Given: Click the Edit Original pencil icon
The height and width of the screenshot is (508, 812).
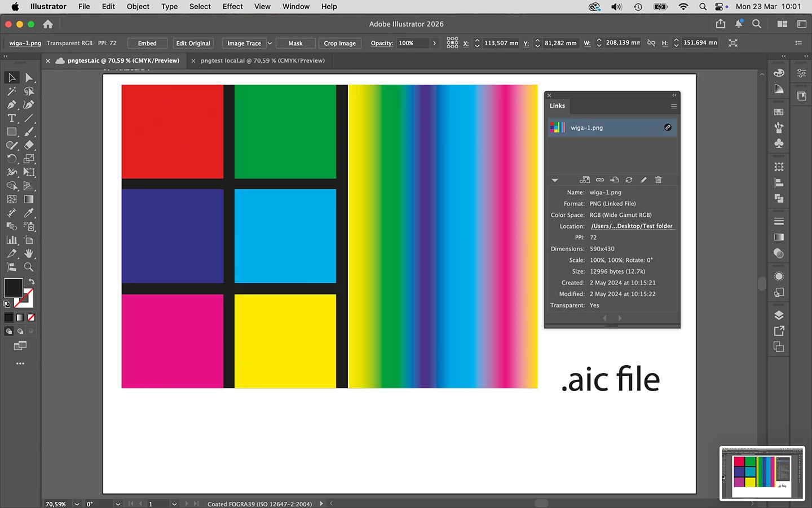Looking at the screenshot, I should [x=643, y=180].
